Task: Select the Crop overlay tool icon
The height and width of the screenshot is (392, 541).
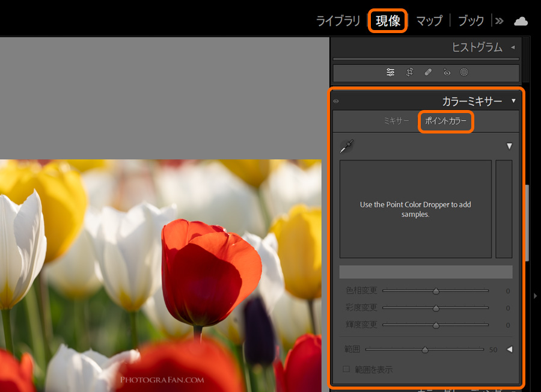Action: click(x=409, y=72)
